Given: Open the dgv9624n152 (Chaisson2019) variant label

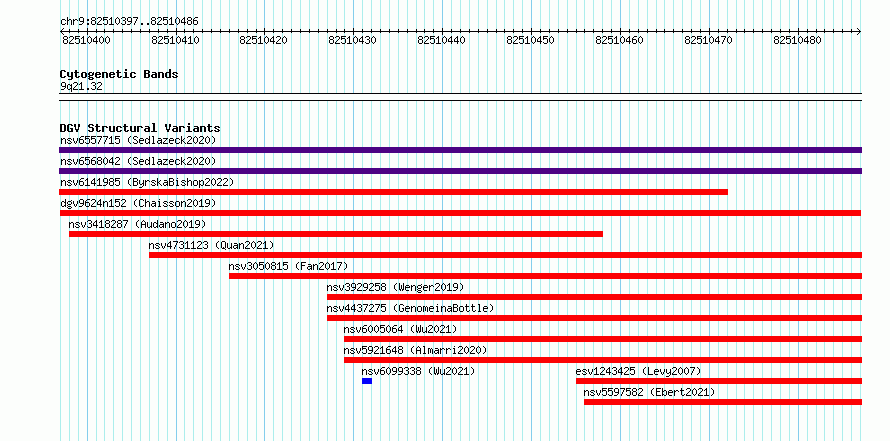Looking at the screenshot, I should (x=138, y=203).
